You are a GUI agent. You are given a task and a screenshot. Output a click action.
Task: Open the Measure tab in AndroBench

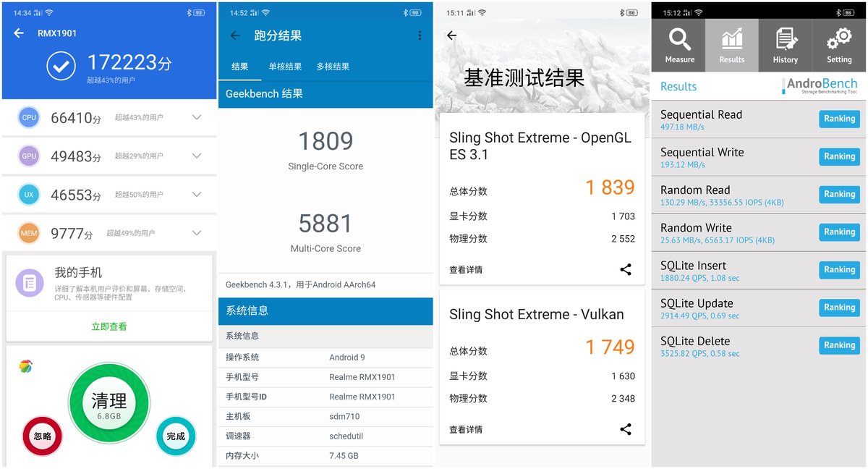679,45
